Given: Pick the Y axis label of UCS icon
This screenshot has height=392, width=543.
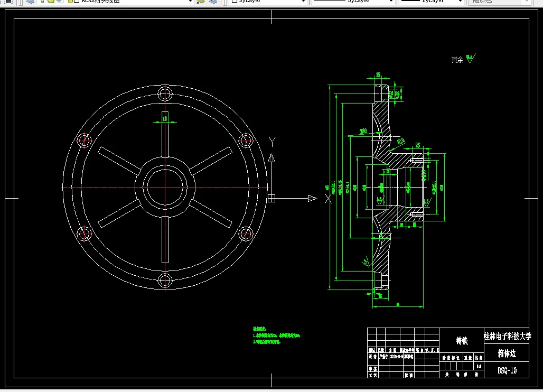Looking at the screenshot, I should 272,142.
